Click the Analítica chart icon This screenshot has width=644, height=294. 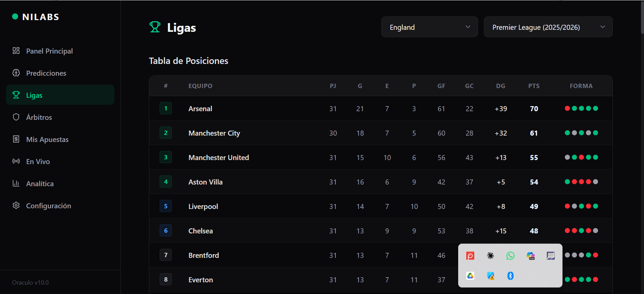(x=16, y=183)
